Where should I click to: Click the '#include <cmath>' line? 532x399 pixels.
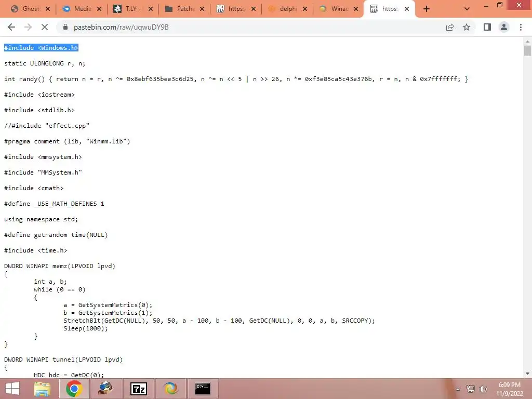[x=34, y=188]
